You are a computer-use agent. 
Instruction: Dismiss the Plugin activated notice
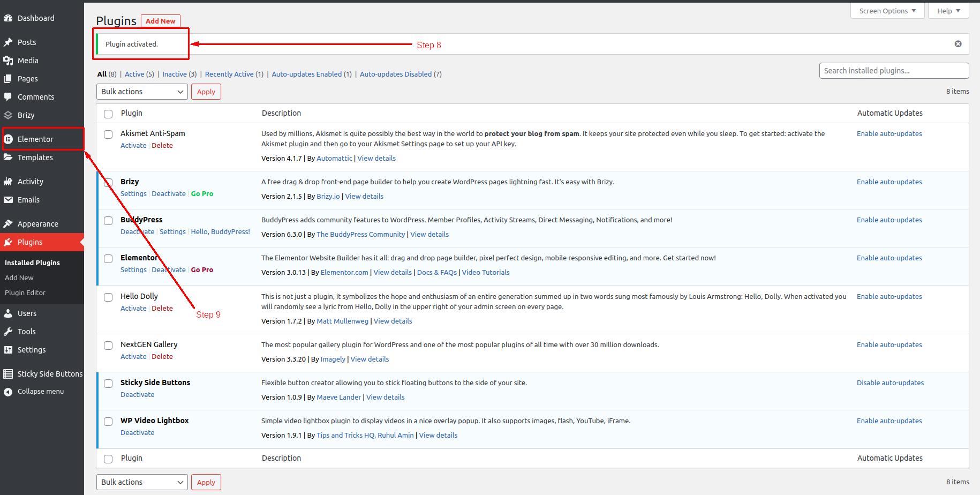(958, 44)
